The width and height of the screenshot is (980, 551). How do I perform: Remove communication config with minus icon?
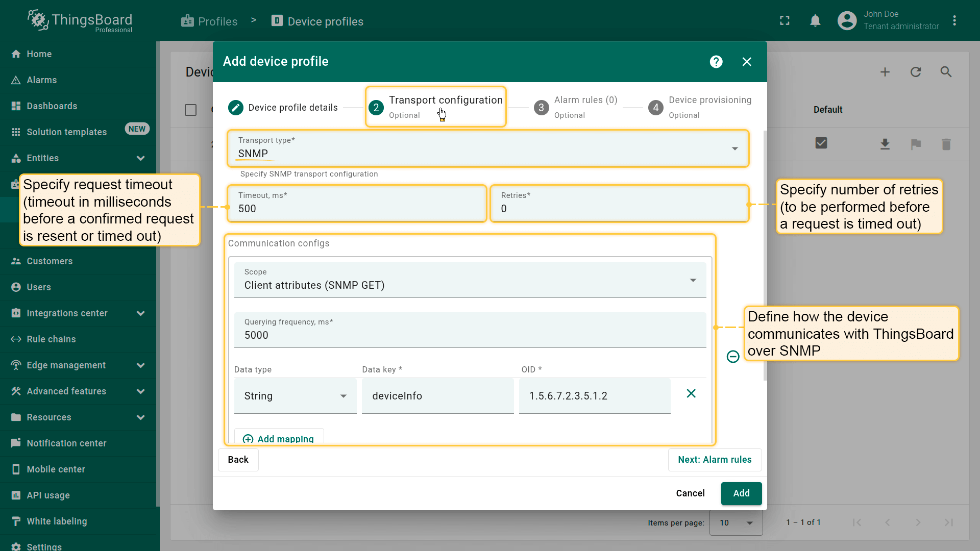click(733, 357)
